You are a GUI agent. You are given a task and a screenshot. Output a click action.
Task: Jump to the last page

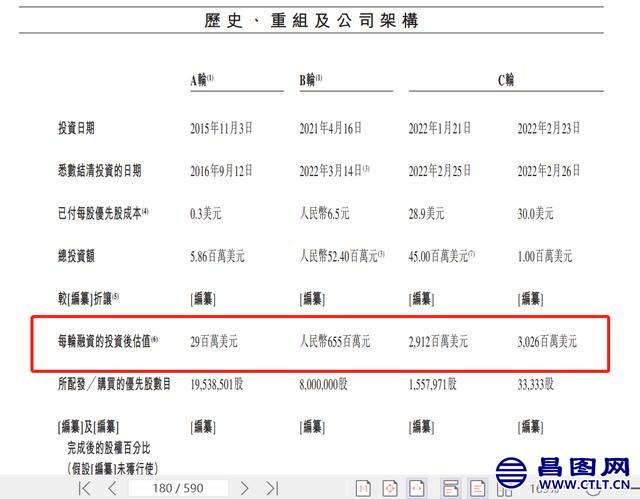click(272, 488)
